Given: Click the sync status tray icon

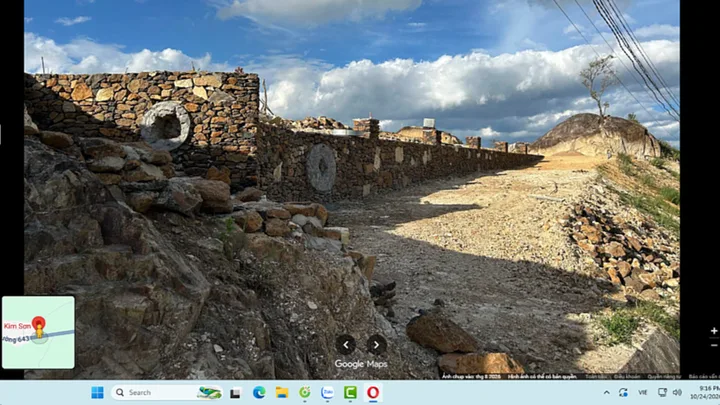Looking at the screenshot, I should coord(623,393).
